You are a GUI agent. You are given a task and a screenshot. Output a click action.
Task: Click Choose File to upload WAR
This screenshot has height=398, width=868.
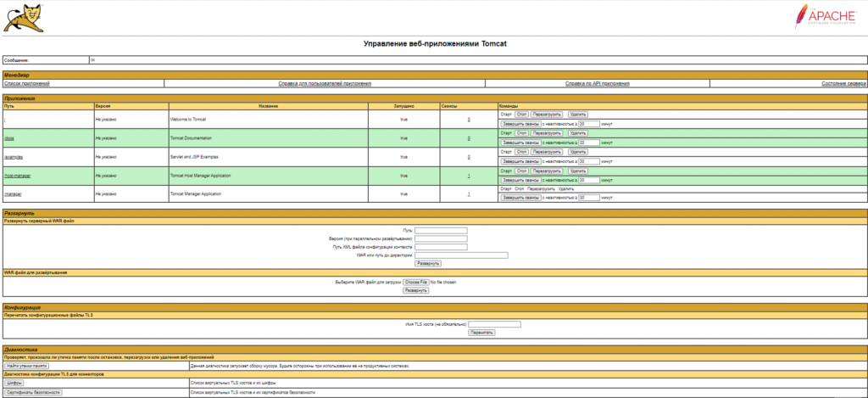pyautogui.click(x=415, y=282)
